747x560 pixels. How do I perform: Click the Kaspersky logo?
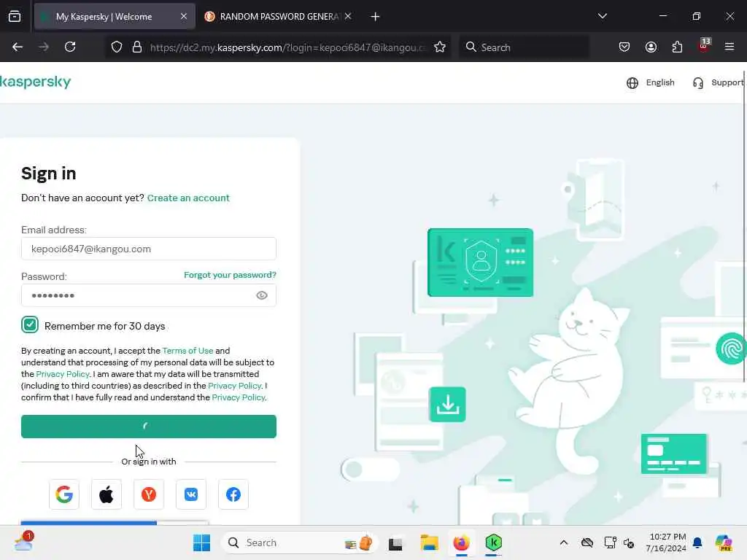tap(35, 82)
